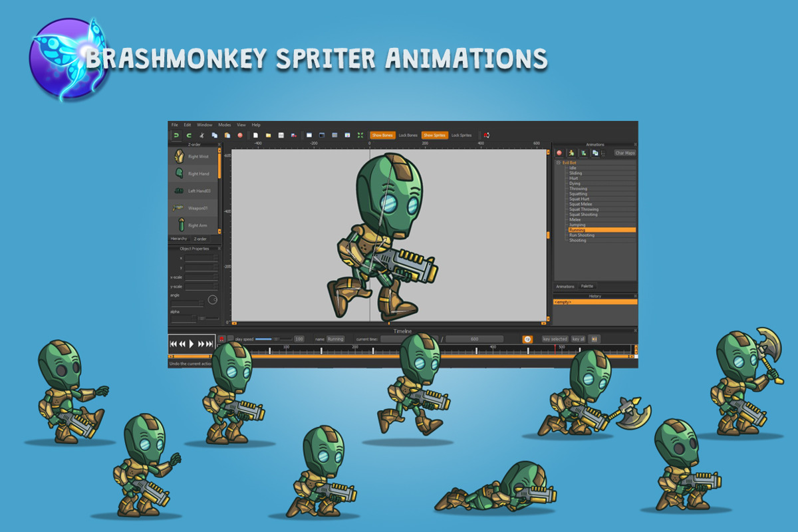
Task: Click the Char Maps button
Action: [625, 153]
